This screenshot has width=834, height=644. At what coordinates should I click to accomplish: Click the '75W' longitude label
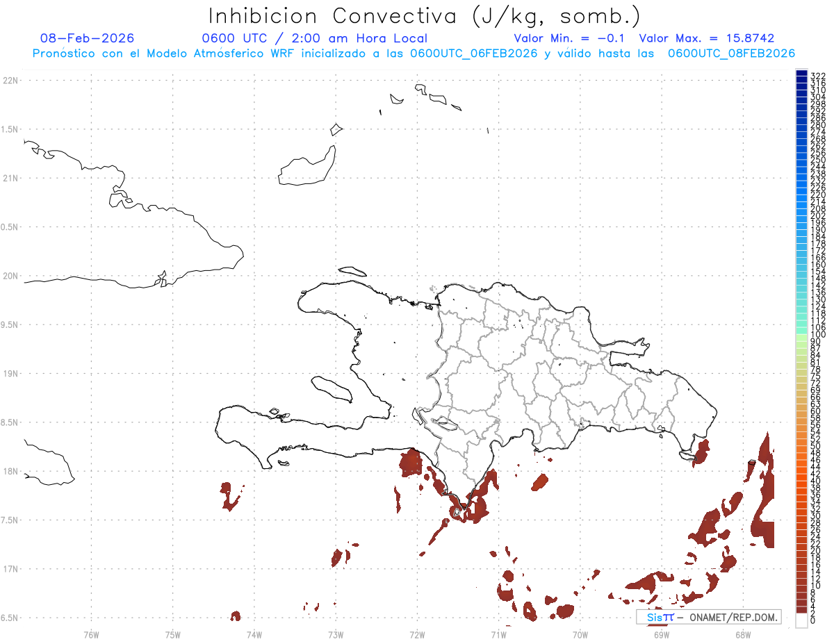pos(173,634)
